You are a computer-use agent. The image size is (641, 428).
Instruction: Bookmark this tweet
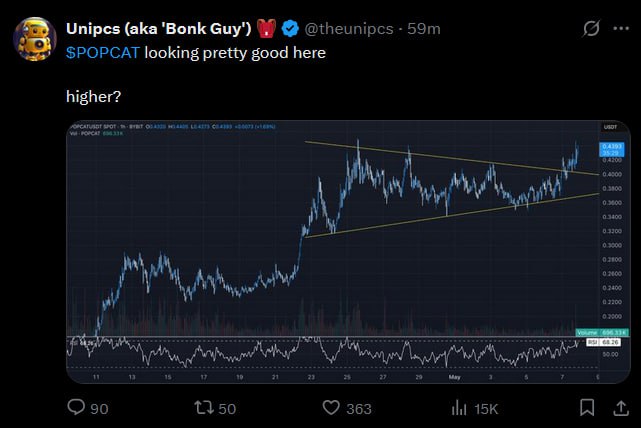[587, 408]
